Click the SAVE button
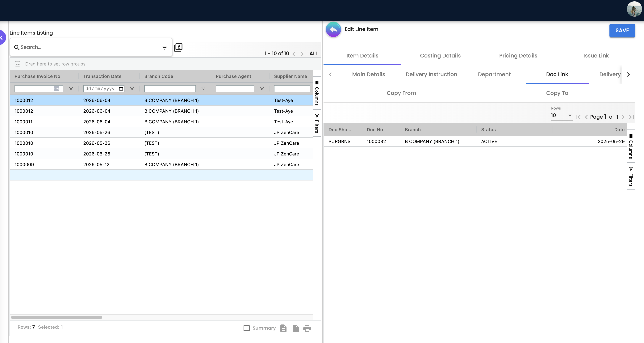Viewport: 644px width, 343px height. 622,31
